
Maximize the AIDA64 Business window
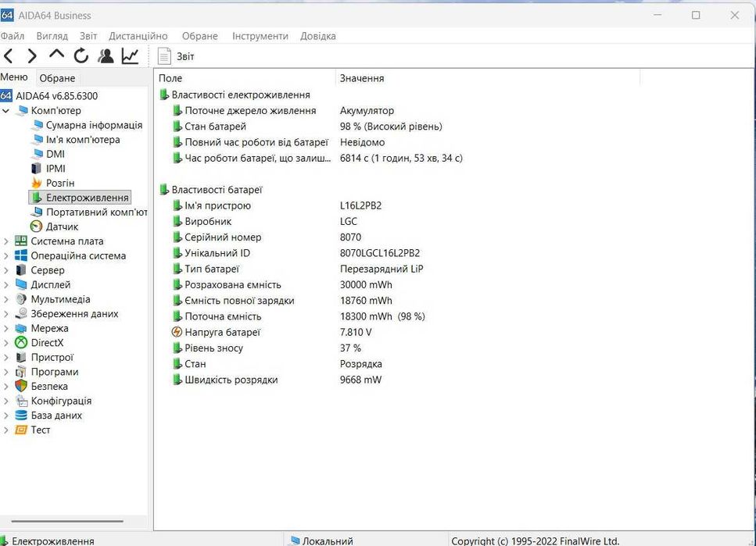tap(696, 15)
